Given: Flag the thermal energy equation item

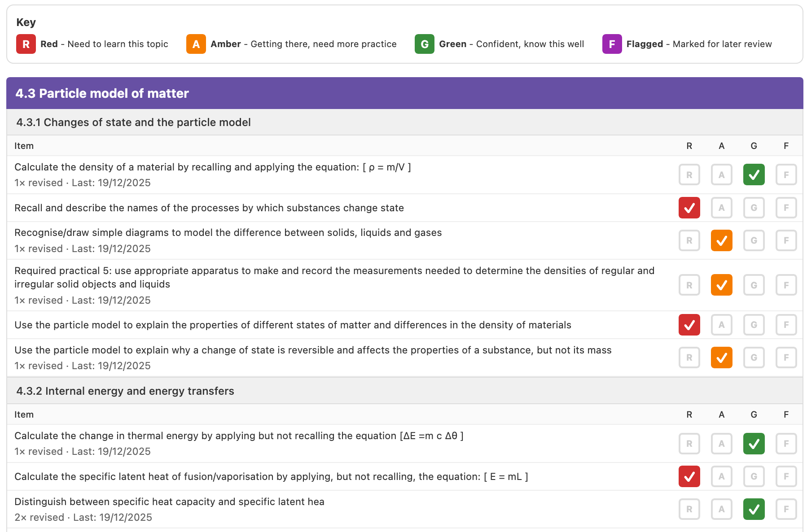Looking at the screenshot, I should (786, 444).
